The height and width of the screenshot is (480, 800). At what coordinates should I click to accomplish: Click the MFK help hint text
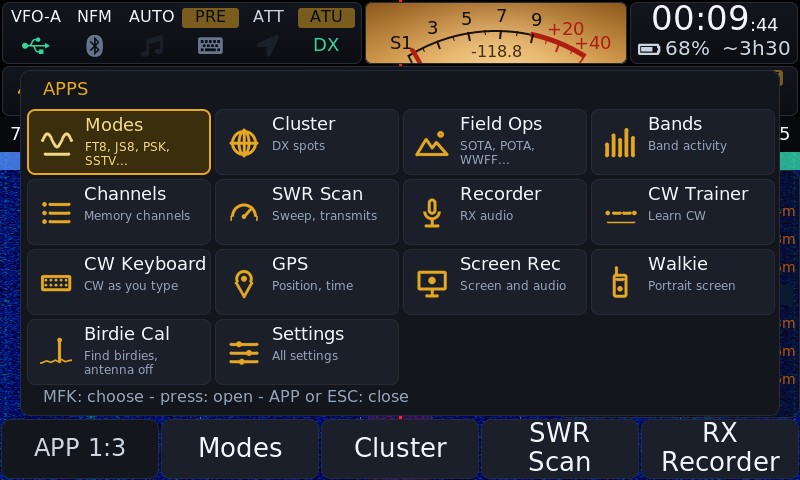click(x=226, y=396)
